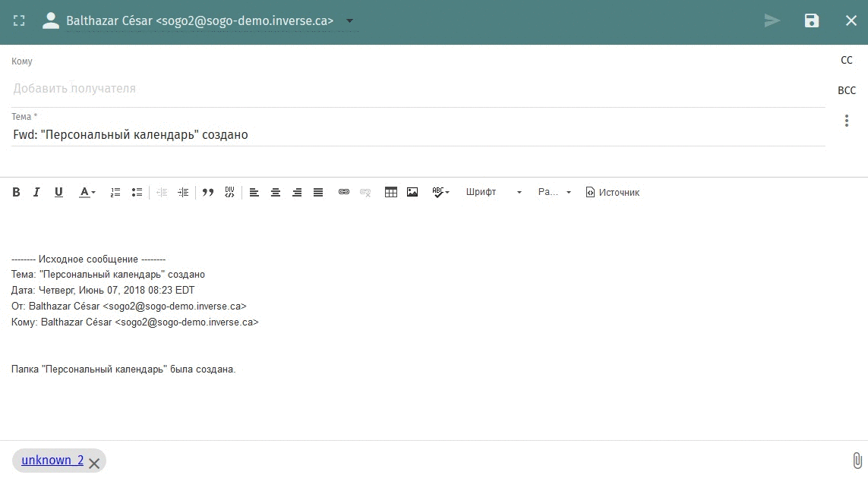The image size is (868, 478).
Task: Show the CC recipient field
Action: tap(847, 60)
